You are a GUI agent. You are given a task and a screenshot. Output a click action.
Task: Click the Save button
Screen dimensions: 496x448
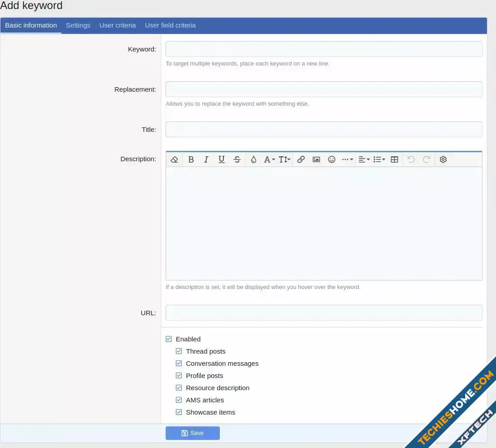(x=193, y=433)
